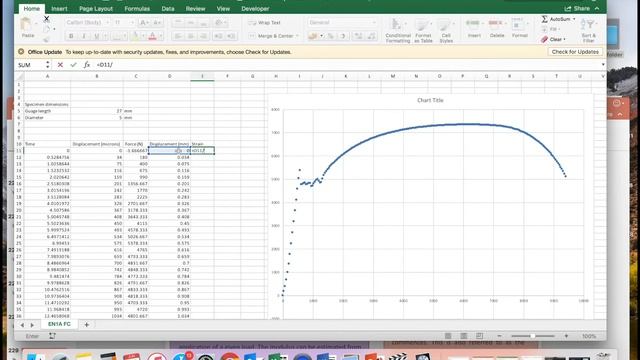Apply the red font color

[153, 36]
